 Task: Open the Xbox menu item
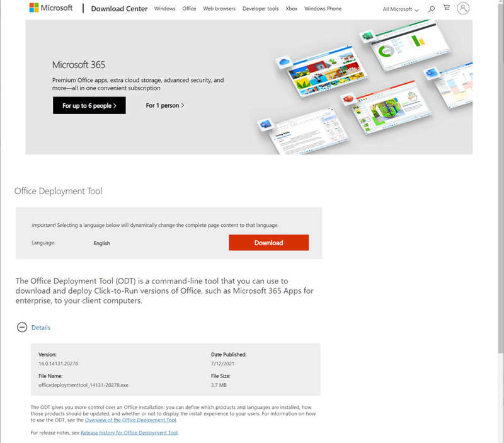pos(292,9)
